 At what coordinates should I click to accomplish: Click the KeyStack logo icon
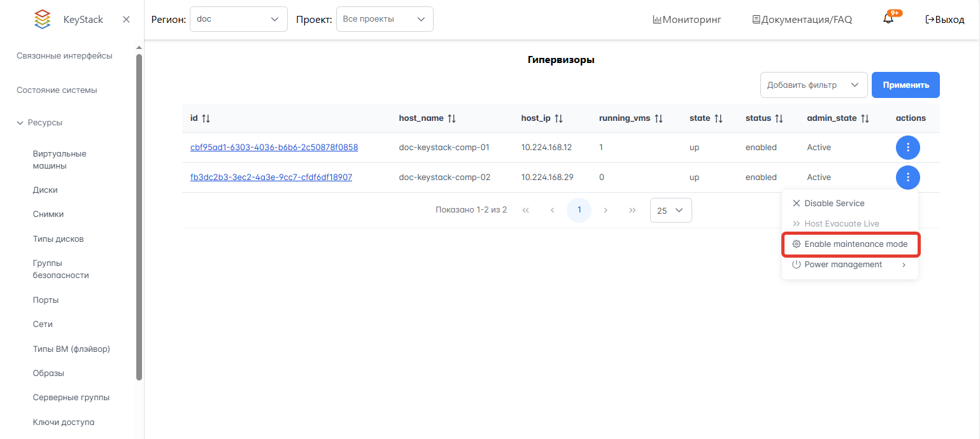pyautogui.click(x=42, y=19)
